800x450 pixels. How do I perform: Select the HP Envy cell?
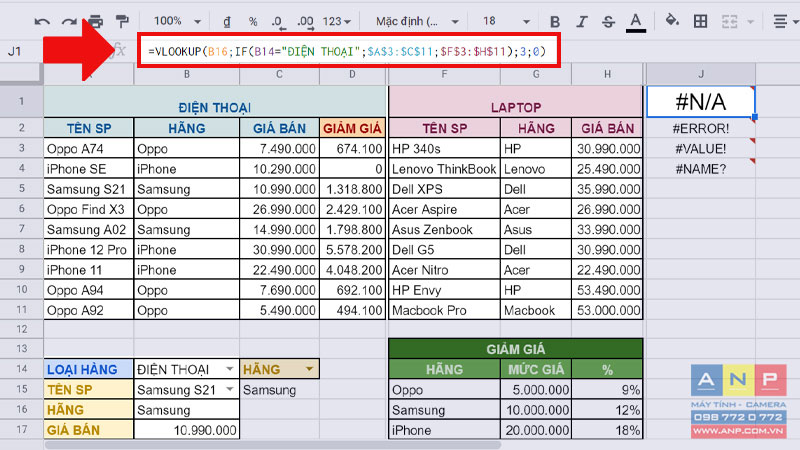[444, 290]
